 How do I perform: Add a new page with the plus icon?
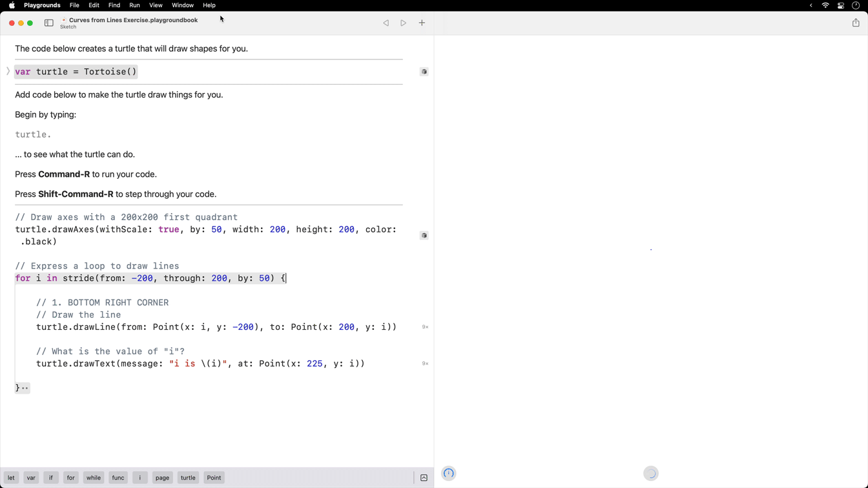pyautogui.click(x=422, y=23)
